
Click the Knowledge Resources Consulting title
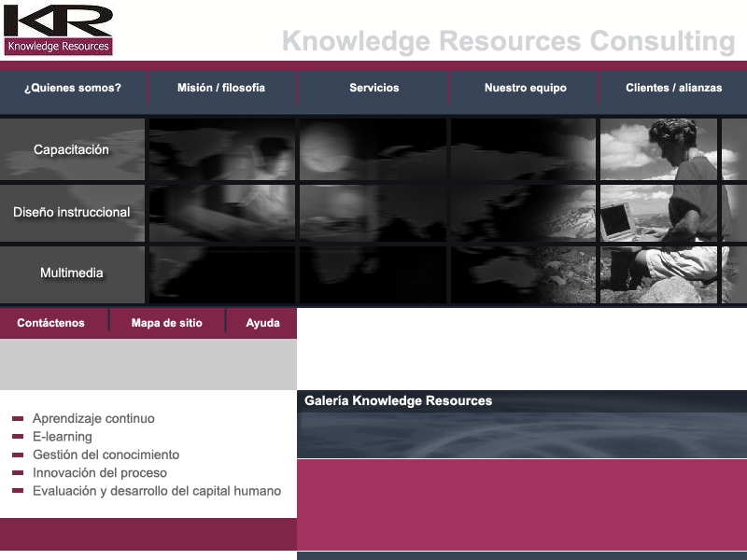(508, 41)
